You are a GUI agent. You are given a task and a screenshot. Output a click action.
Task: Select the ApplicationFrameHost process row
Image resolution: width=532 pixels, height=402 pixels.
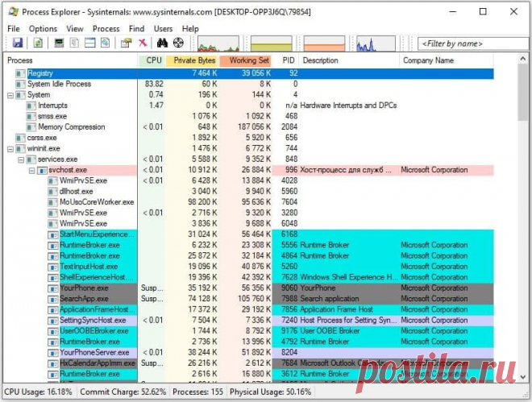pyautogui.click(x=248, y=310)
